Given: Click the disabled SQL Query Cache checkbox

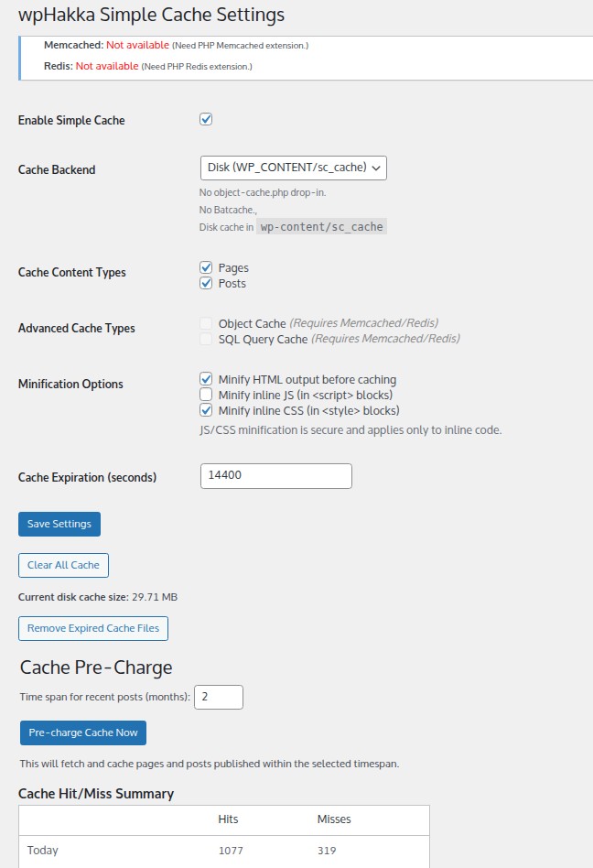Looking at the screenshot, I should tap(206, 339).
